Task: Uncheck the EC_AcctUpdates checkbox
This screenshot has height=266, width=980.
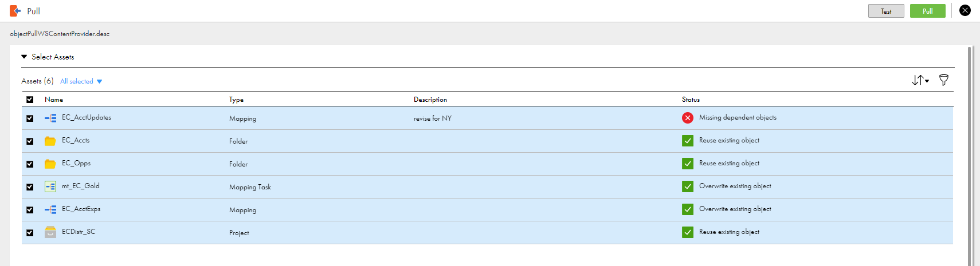Action: click(30, 118)
